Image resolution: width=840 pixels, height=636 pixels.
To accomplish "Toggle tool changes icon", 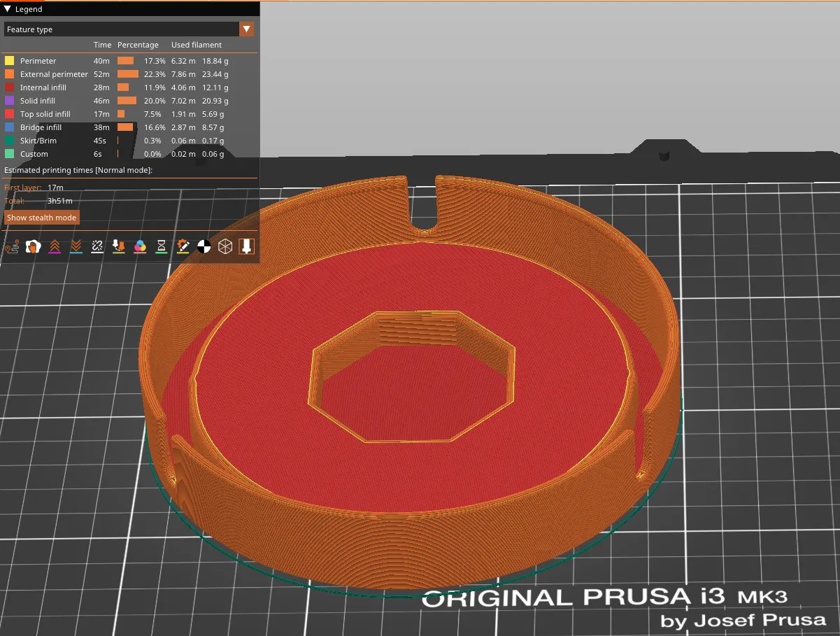I will tap(119, 246).
